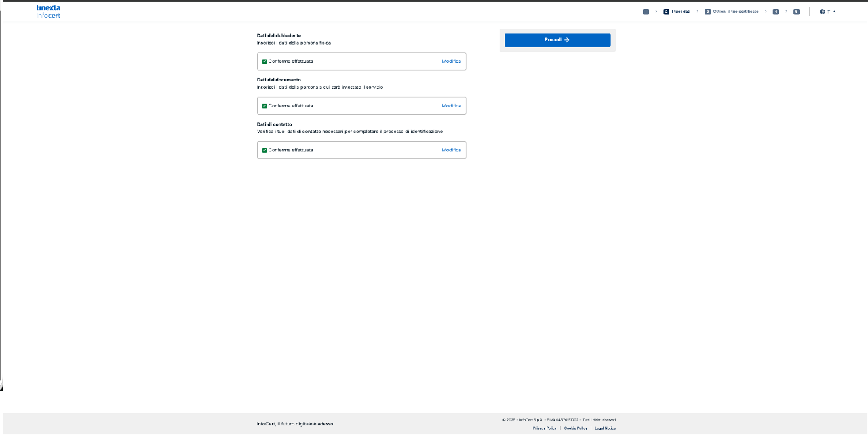Expand the Dati del richiedente confirmation box
Viewport: 868px width, 435px height.
pos(361,61)
